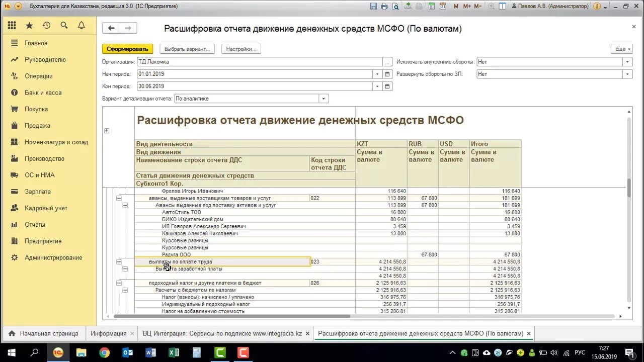Open File Explorer from taskbar

(x=81, y=352)
